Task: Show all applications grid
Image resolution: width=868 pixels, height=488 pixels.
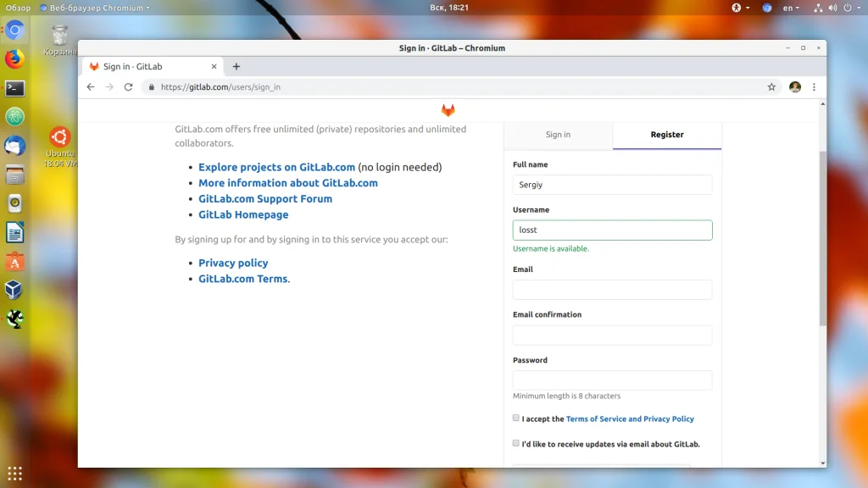Action: pyautogui.click(x=15, y=474)
